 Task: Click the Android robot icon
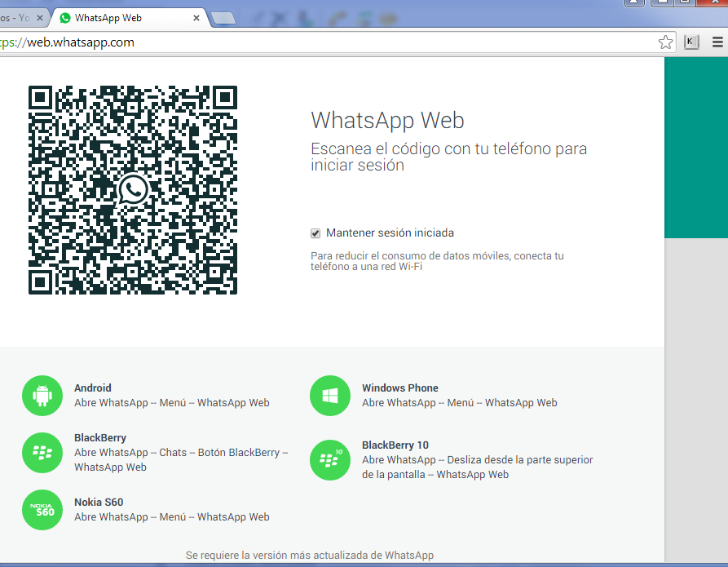click(42, 396)
